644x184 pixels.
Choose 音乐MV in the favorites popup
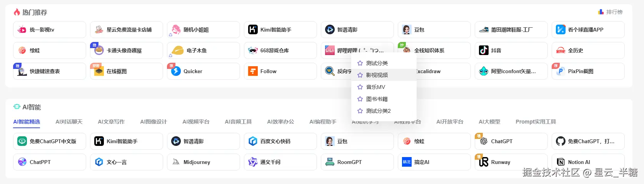384,87
